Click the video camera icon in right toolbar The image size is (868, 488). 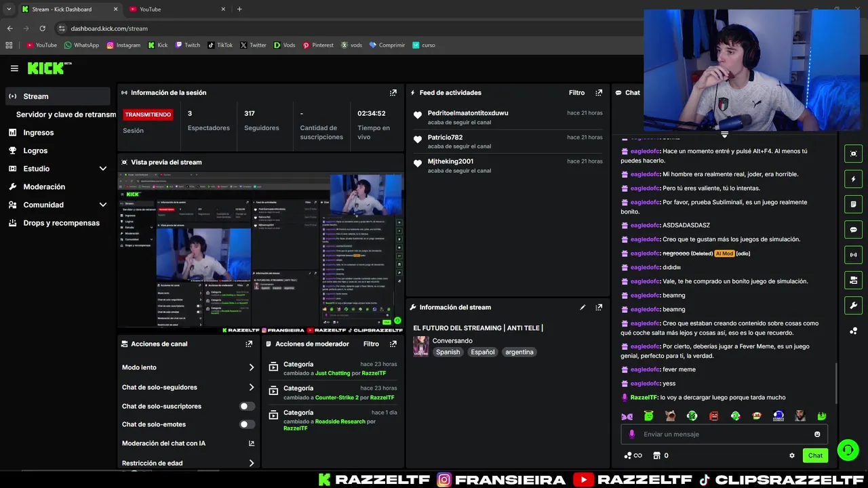tap(854, 280)
